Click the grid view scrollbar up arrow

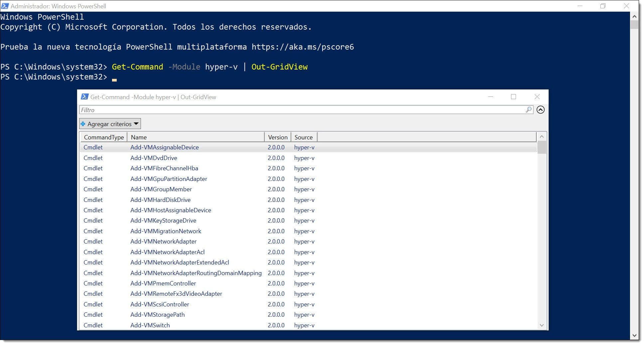542,136
